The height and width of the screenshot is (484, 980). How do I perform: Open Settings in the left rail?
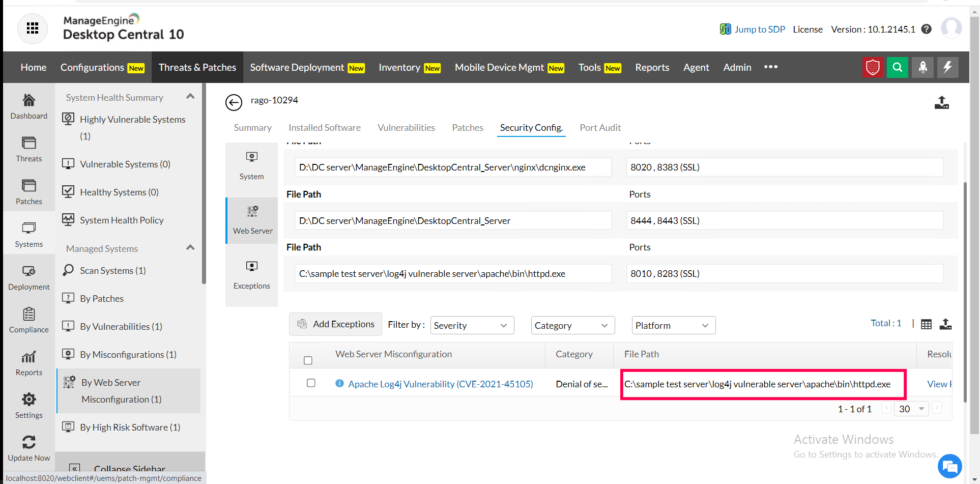point(29,406)
